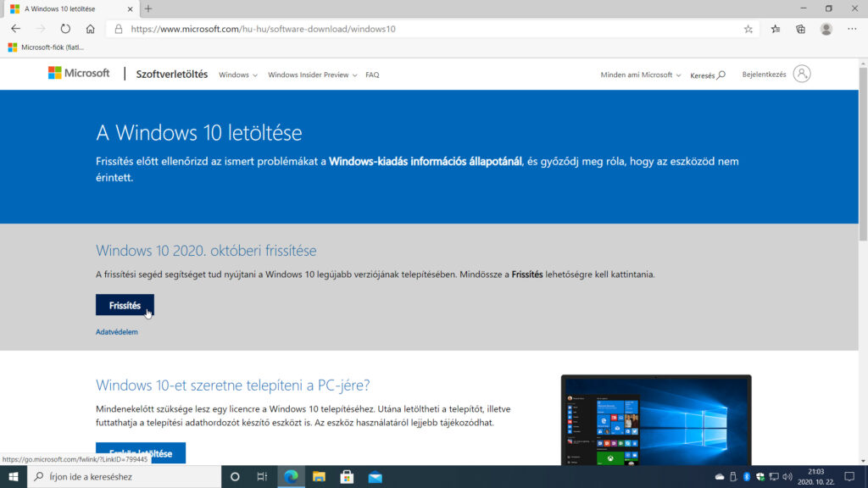Click the Windows 10 2020. októberi frissítése heading
Viewport: 868px width, 488px height.
tap(206, 251)
